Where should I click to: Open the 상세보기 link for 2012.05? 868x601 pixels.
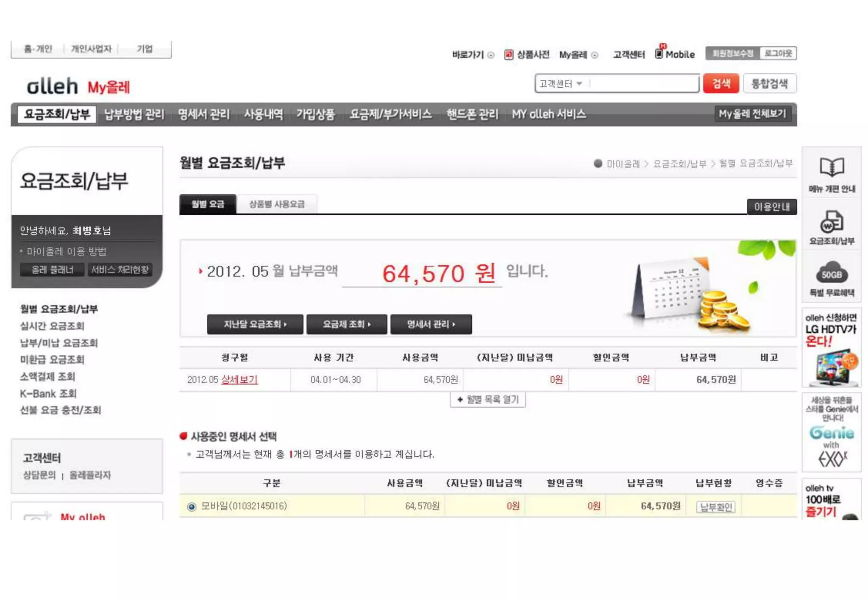click(x=239, y=380)
